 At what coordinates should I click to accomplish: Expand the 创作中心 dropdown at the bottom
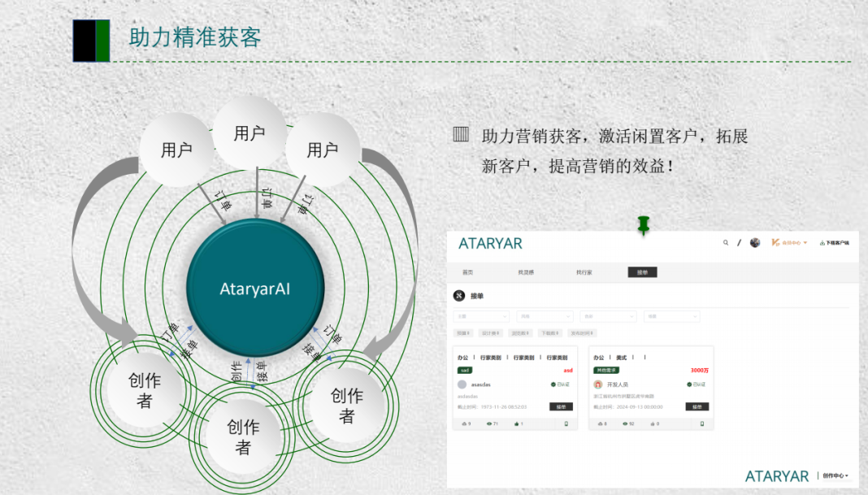point(835,475)
